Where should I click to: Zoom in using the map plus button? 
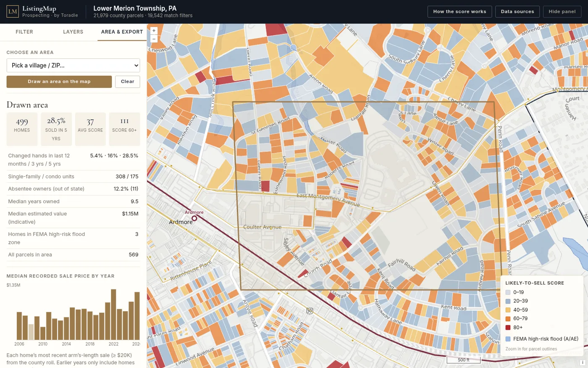pos(154,31)
